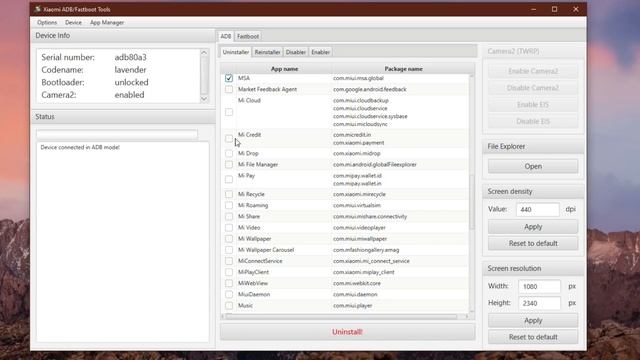Select the Disabler tab
Screen dimensions: 640x360
(x=296, y=52)
